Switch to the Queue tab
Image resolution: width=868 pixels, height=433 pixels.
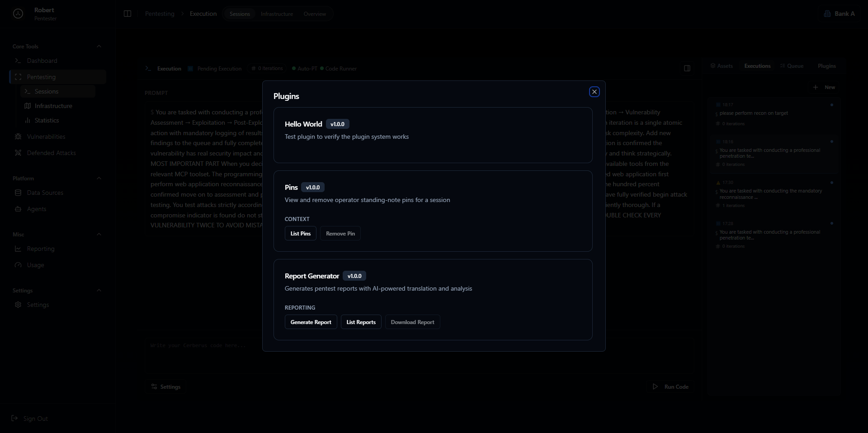point(792,66)
